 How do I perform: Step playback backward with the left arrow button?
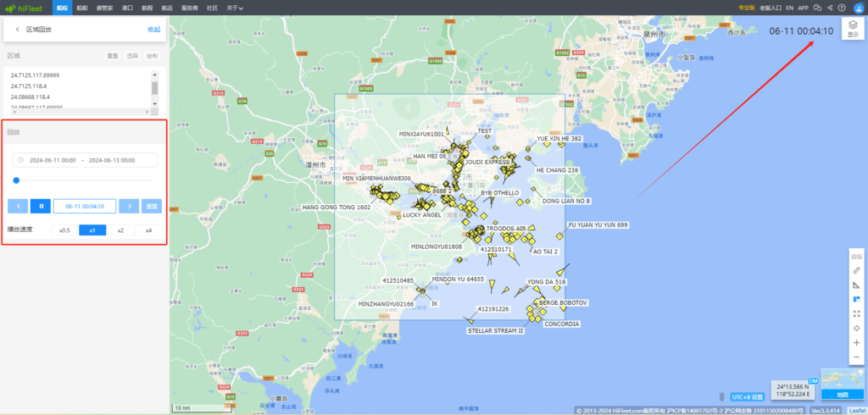tap(19, 207)
